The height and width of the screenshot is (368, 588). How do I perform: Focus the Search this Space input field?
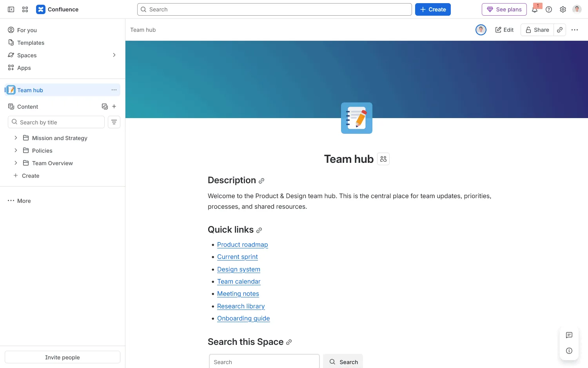pos(264,361)
